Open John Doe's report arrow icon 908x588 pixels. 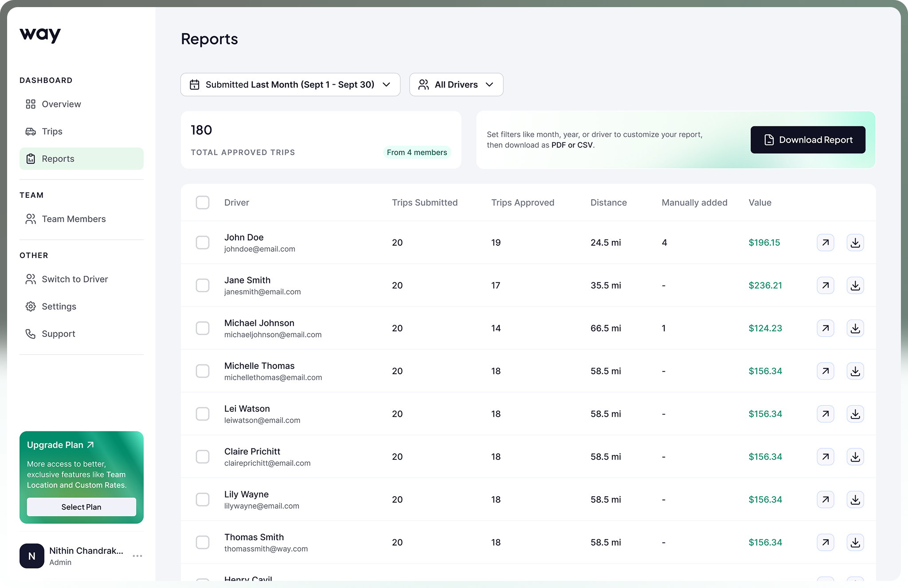[x=825, y=243]
